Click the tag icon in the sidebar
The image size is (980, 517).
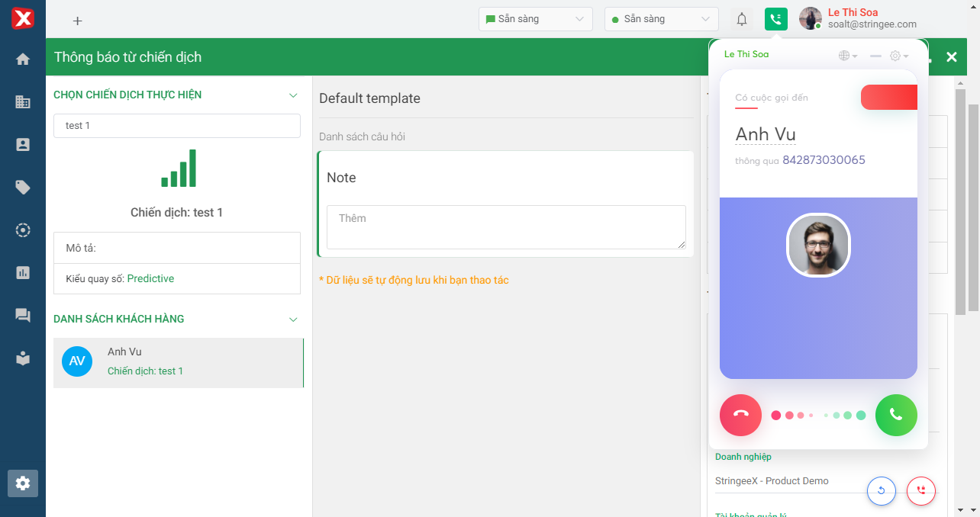(x=23, y=187)
